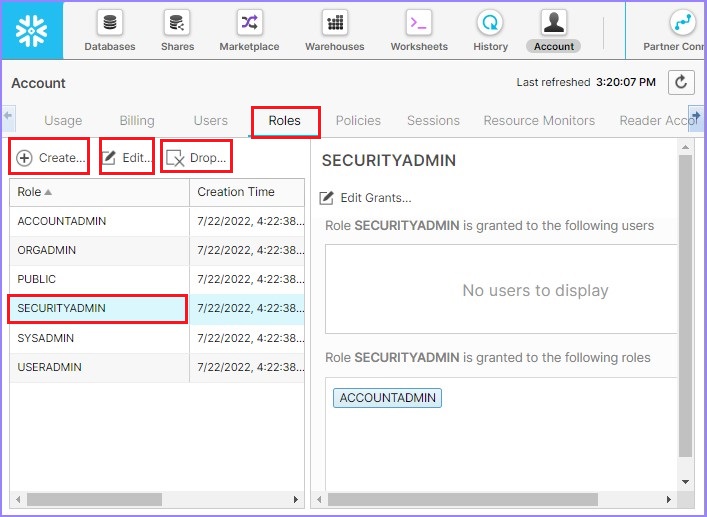707x517 pixels.
Task: Click Drop to remove selected role
Action: pyautogui.click(x=197, y=158)
